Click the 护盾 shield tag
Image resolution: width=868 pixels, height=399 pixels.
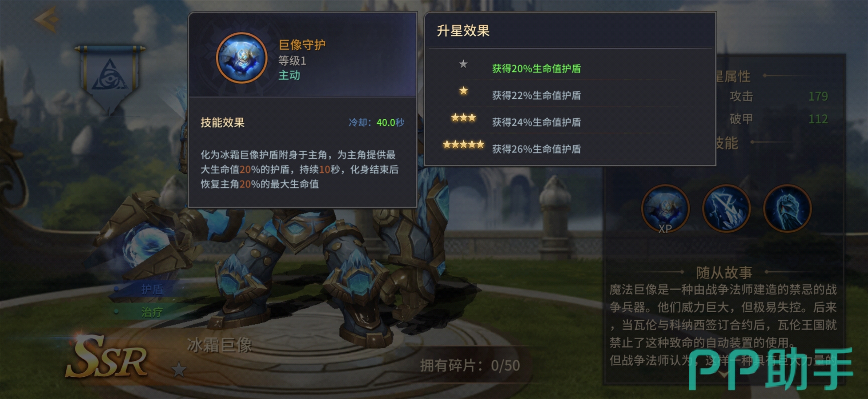(152, 289)
